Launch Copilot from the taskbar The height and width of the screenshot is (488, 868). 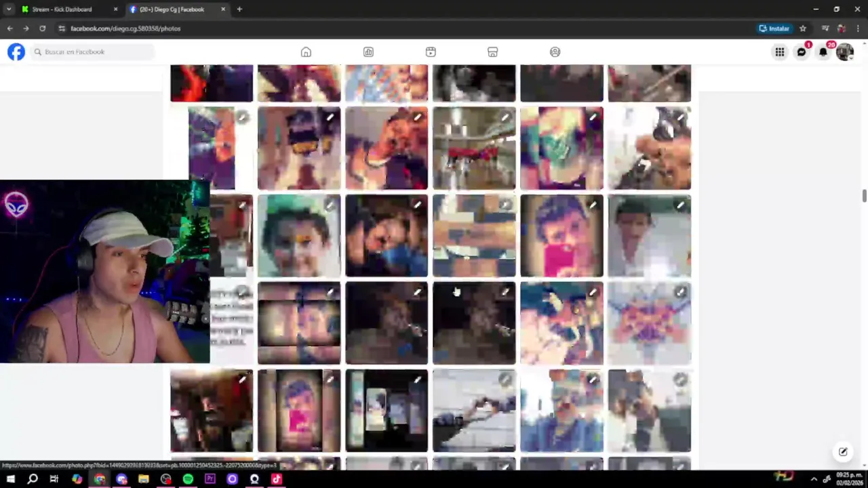tap(77, 479)
